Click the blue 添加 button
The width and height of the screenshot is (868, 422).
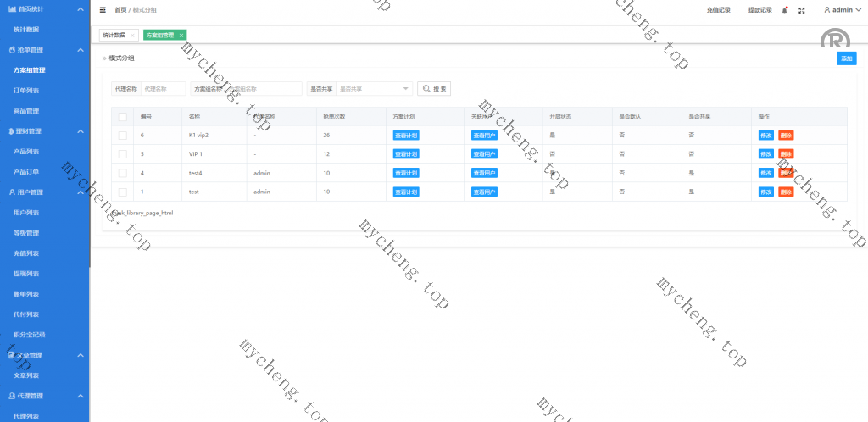click(x=846, y=58)
